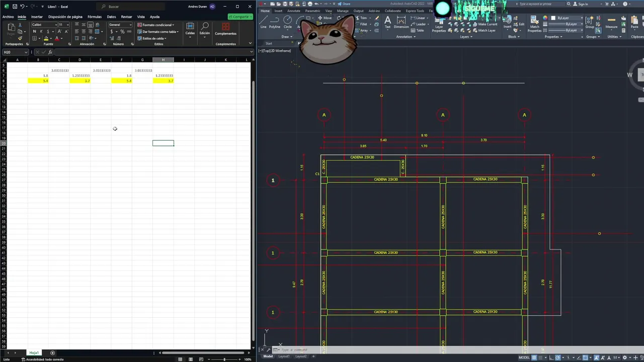
Task: Click the insert function fx icon
Action: (50, 52)
